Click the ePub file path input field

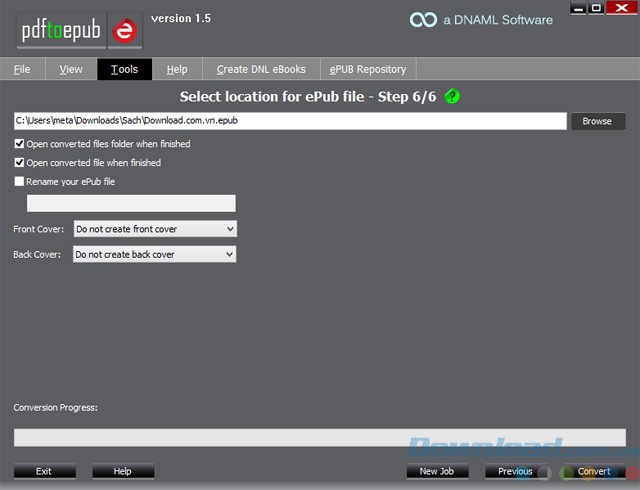click(x=290, y=121)
